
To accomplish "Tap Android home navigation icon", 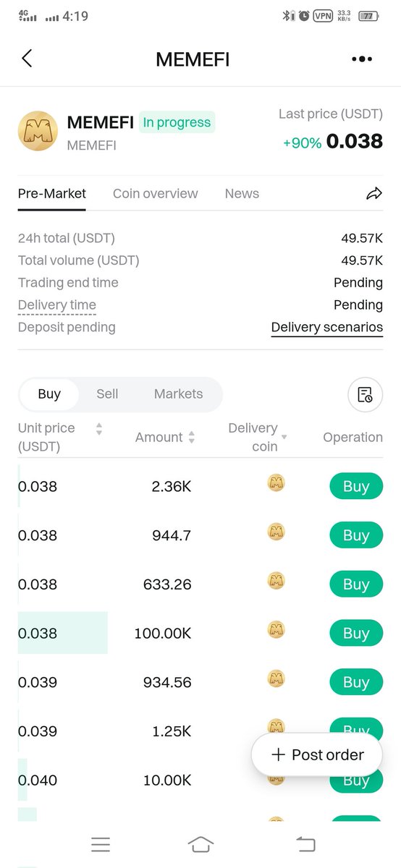I will pos(200,843).
